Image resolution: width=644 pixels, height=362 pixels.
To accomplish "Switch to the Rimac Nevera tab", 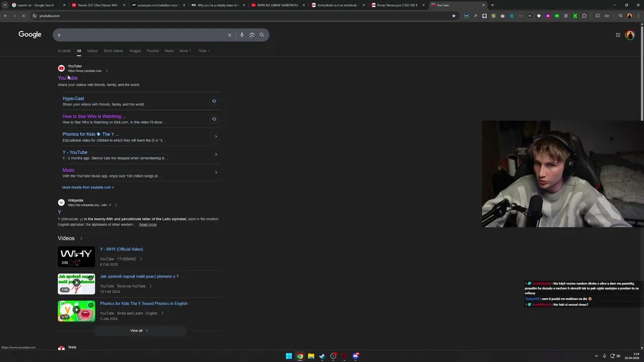I will (x=397, y=5).
